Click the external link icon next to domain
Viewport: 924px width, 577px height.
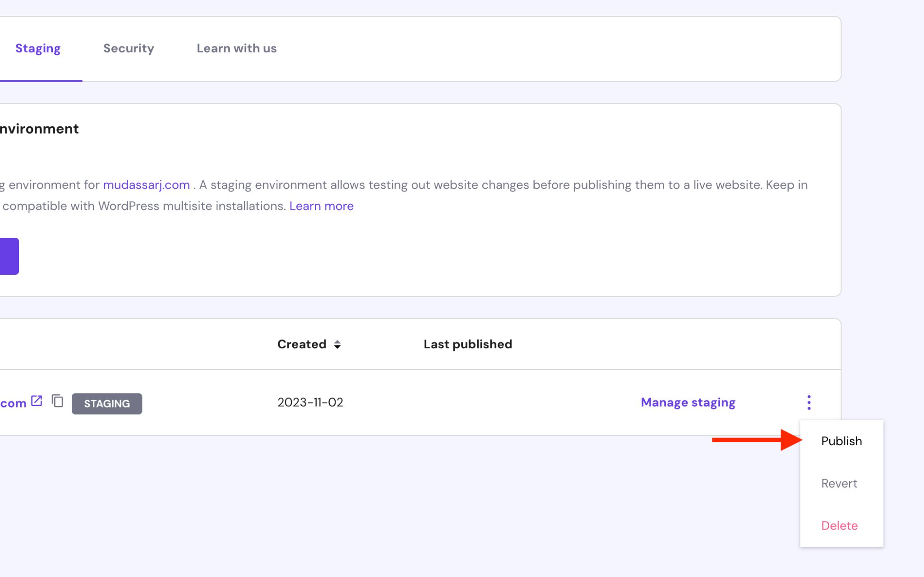[37, 402]
